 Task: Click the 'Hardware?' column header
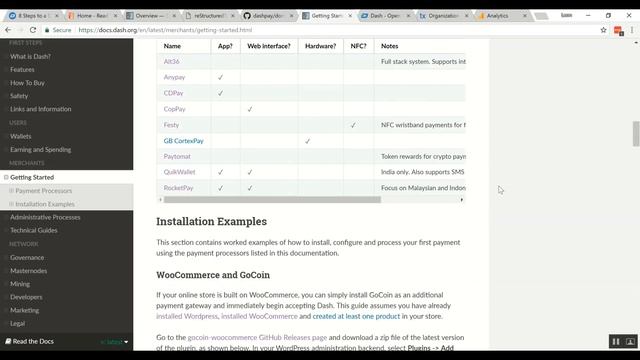(320, 46)
